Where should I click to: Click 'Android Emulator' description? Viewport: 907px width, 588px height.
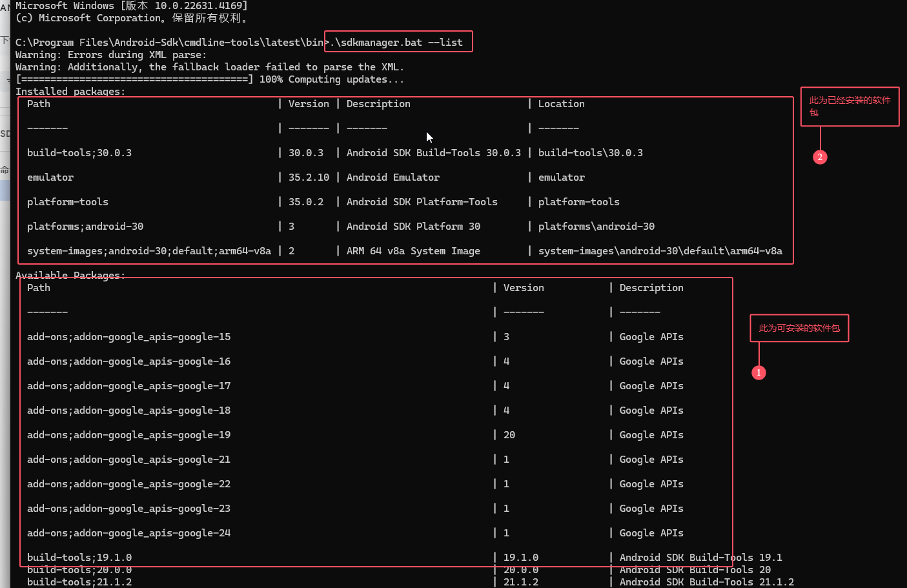coord(393,177)
